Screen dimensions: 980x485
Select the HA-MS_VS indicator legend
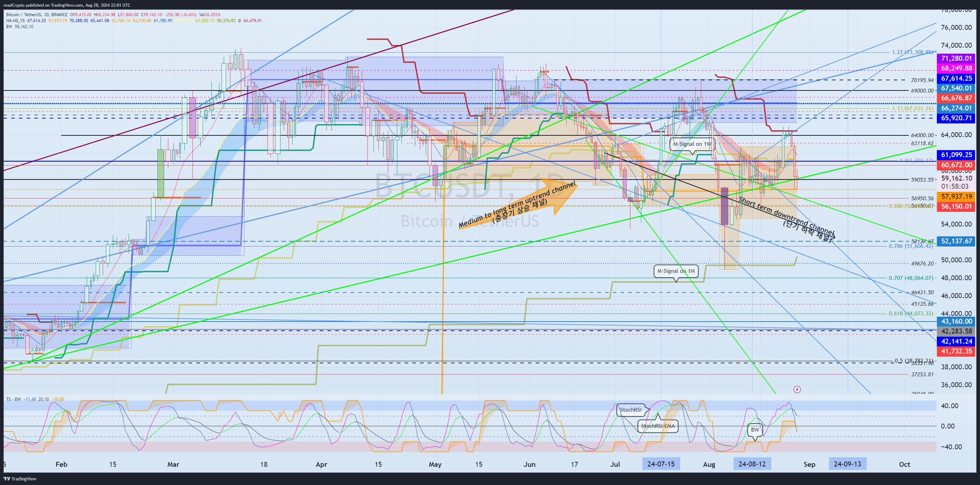15,21
